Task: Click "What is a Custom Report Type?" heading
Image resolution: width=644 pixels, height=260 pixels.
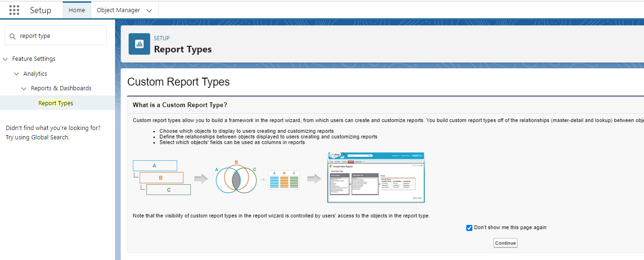Action: coord(180,105)
